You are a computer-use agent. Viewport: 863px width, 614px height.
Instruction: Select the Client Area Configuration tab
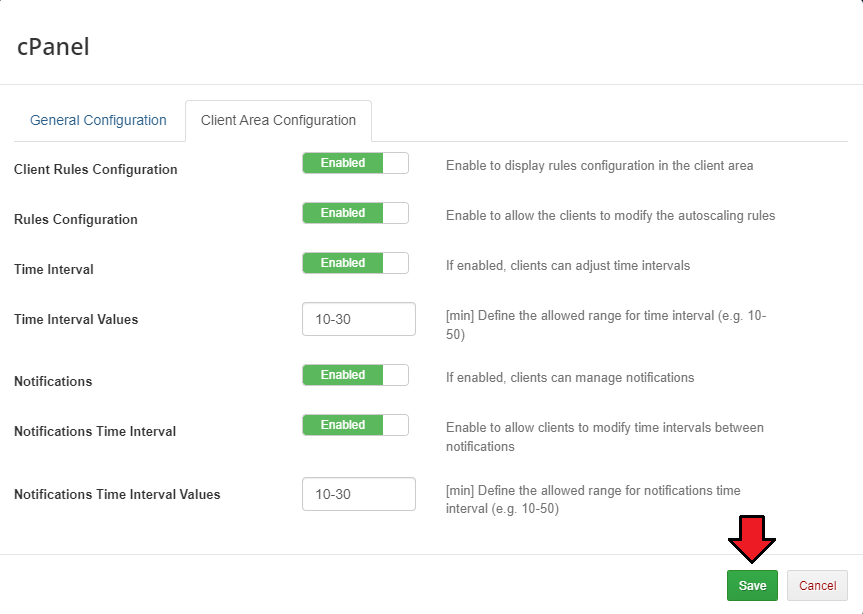278,120
